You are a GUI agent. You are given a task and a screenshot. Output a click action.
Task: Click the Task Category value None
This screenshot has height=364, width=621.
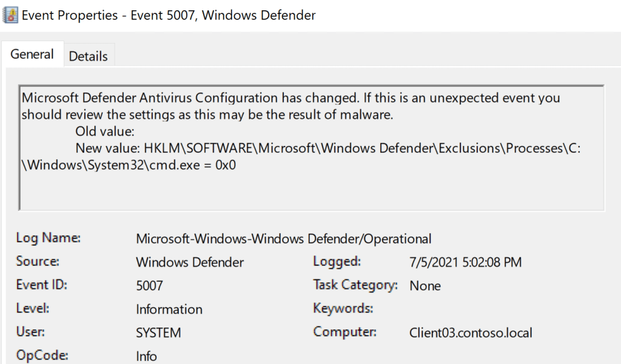tap(425, 286)
